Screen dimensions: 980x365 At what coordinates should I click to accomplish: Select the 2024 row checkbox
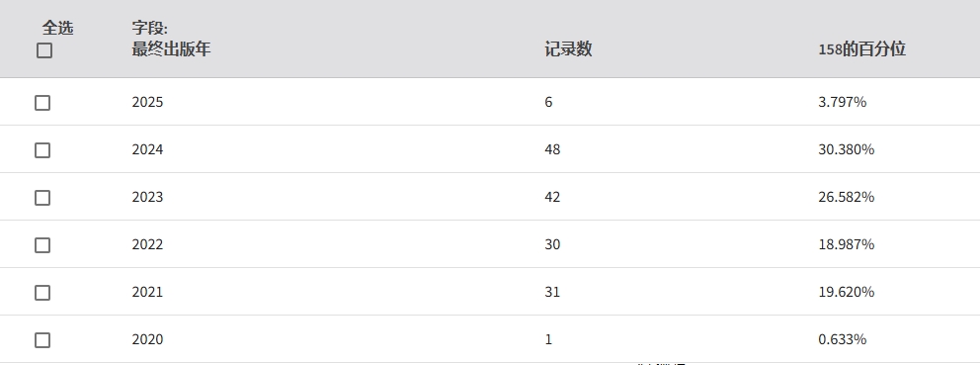pyautogui.click(x=42, y=150)
